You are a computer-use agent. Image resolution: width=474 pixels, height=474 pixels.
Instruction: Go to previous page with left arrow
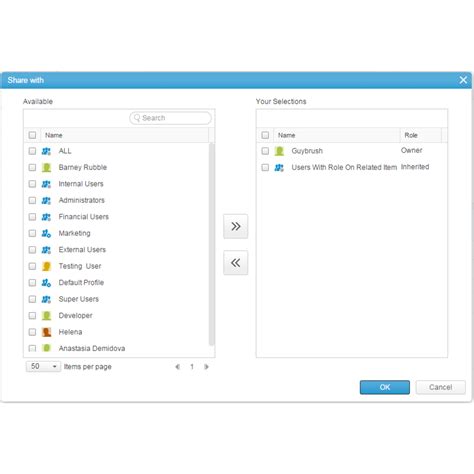[177, 367]
